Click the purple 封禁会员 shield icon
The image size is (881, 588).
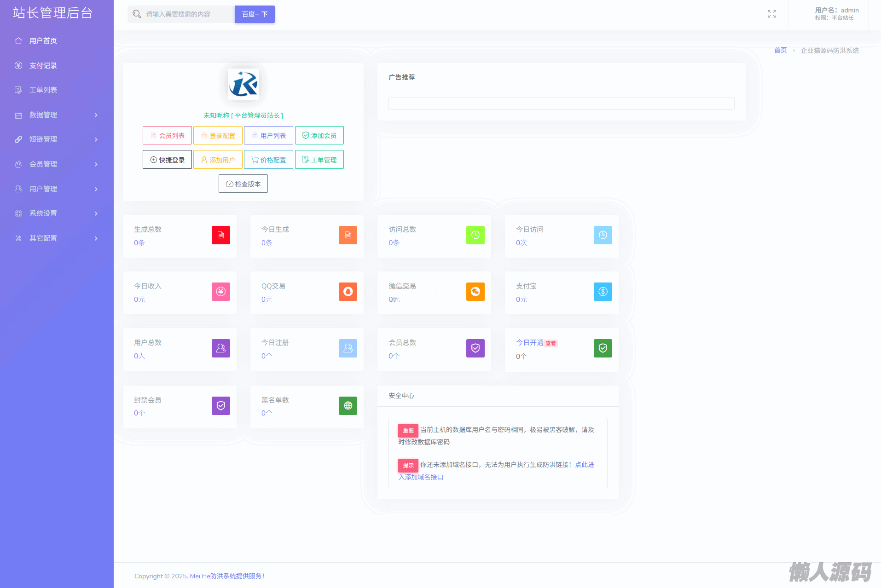(x=221, y=406)
